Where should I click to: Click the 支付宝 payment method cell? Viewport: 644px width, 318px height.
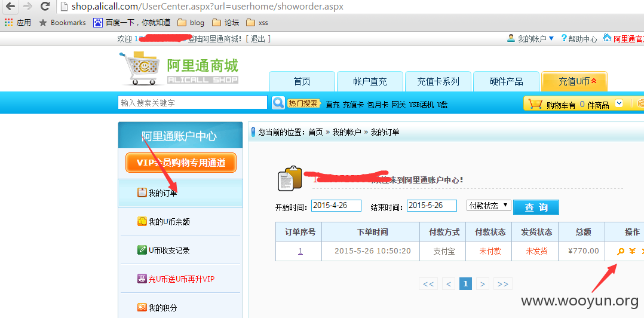(x=442, y=250)
